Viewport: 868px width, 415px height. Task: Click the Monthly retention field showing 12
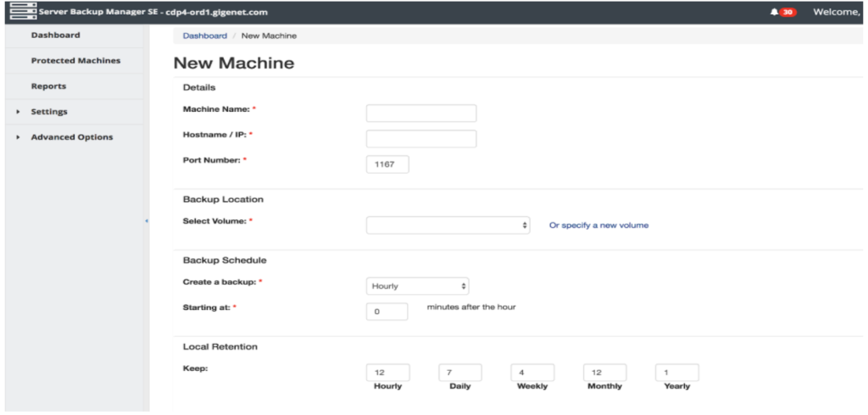(x=604, y=373)
